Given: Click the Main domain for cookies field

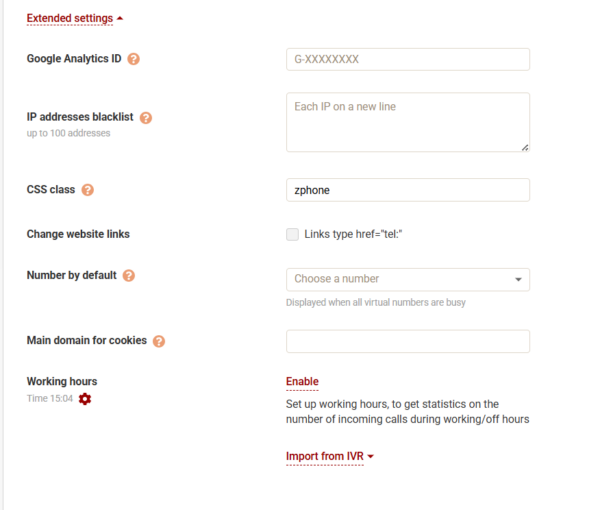Looking at the screenshot, I should coord(407,341).
